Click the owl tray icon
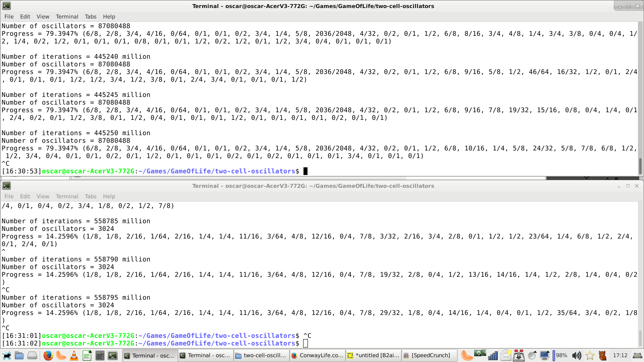Viewport: 644px width, 362px height. pyautogui.click(x=603, y=356)
